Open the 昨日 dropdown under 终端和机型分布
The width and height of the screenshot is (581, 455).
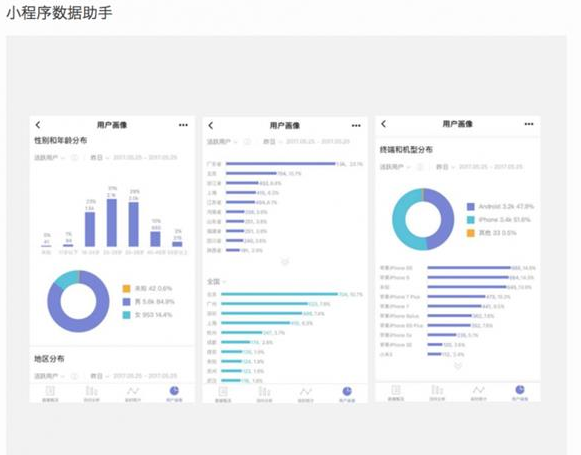tap(445, 167)
